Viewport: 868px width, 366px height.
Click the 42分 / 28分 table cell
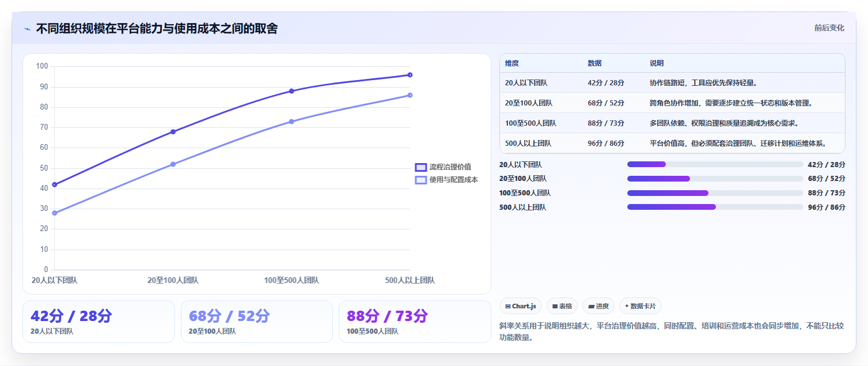pos(606,83)
